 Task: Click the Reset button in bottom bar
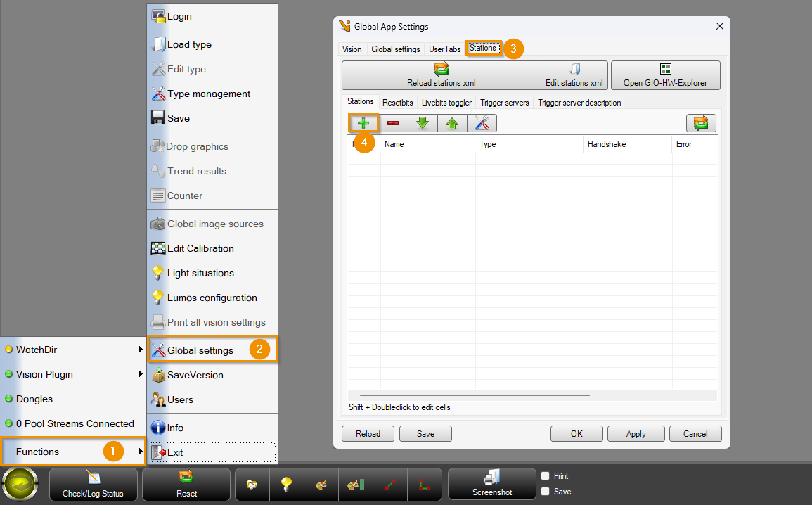(186, 485)
